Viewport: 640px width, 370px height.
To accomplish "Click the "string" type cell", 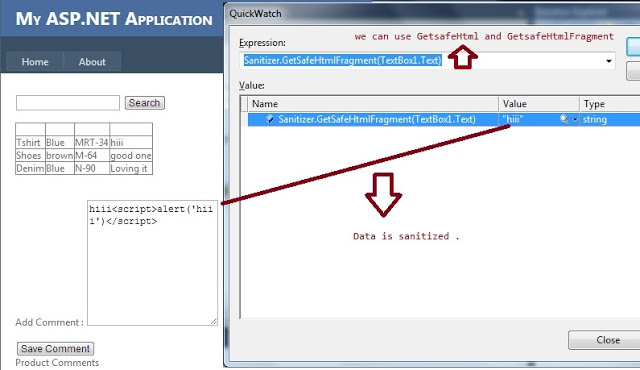I will pyautogui.click(x=610, y=120).
